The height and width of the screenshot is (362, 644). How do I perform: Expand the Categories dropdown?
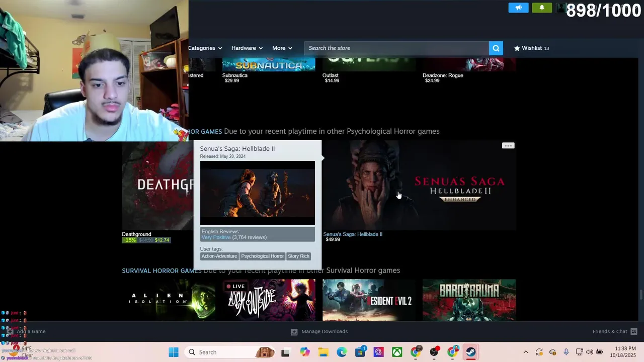click(x=205, y=48)
